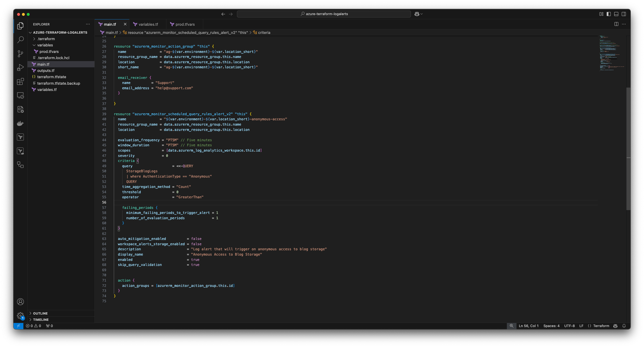Open the Extensions view
The height and width of the screenshot is (347, 644).
(20, 82)
